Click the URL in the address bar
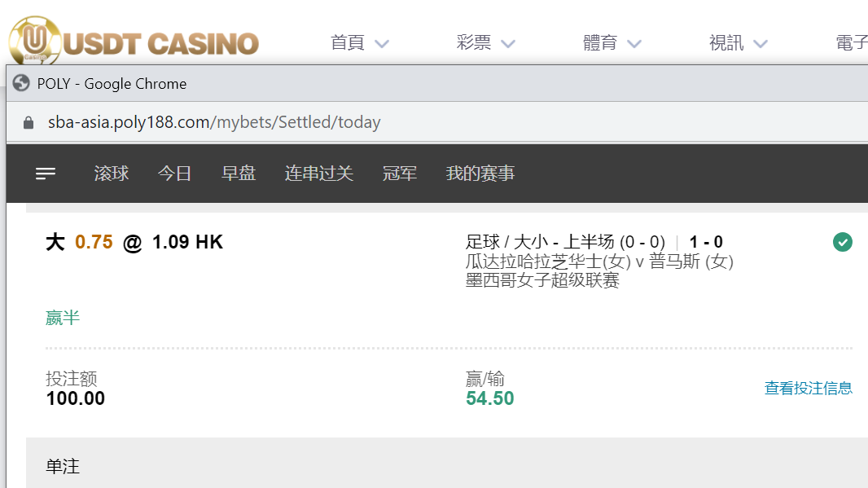The height and width of the screenshot is (488, 868). 214,122
